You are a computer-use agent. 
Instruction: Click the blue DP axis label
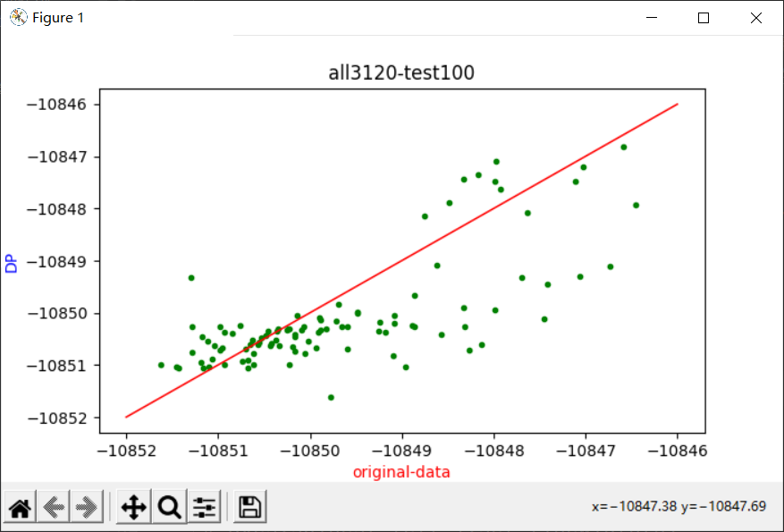(11, 265)
